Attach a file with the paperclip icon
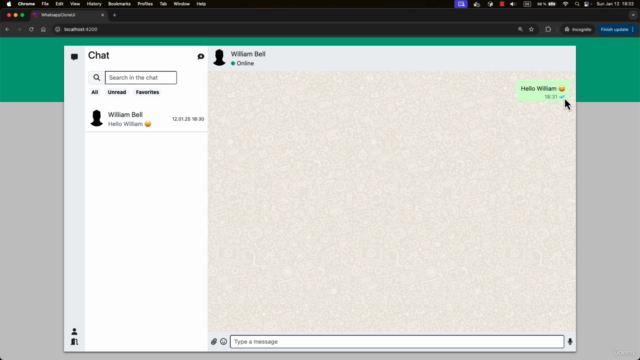The image size is (640, 360). [x=214, y=342]
